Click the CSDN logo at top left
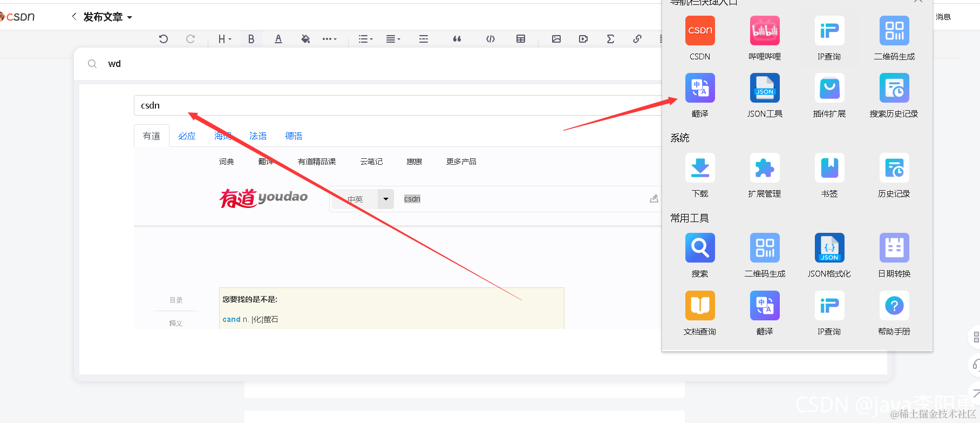This screenshot has width=980, height=423. click(x=18, y=17)
